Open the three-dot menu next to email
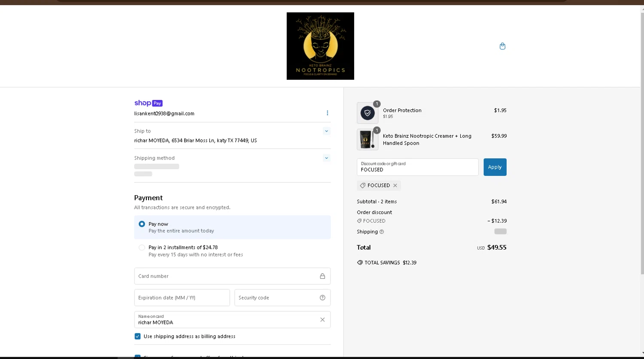The height and width of the screenshot is (359, 644). point(327,113)
